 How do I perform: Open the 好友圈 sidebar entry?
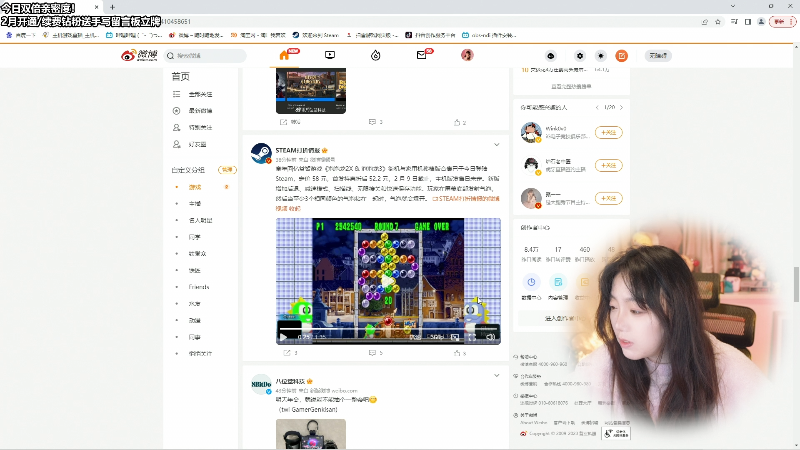coord(197,144)
